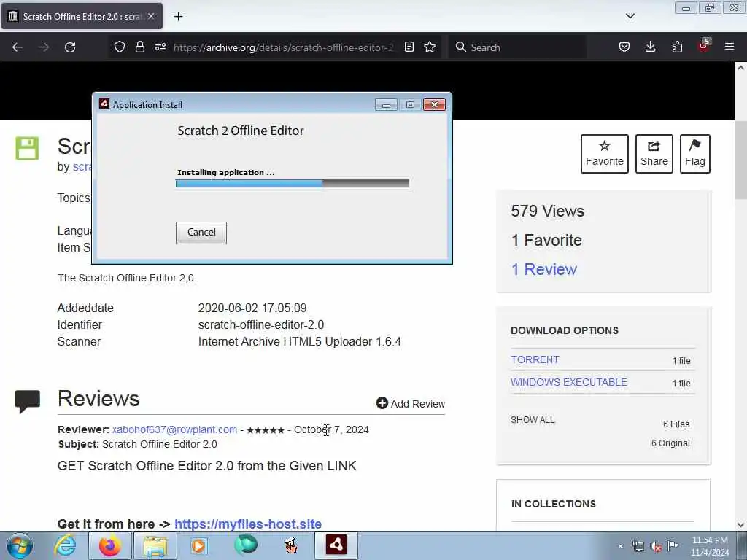The width and height of the screenshot is (747, 560).
Task: Click the vertical scrollbar thumb
Action: pos(740,160)
